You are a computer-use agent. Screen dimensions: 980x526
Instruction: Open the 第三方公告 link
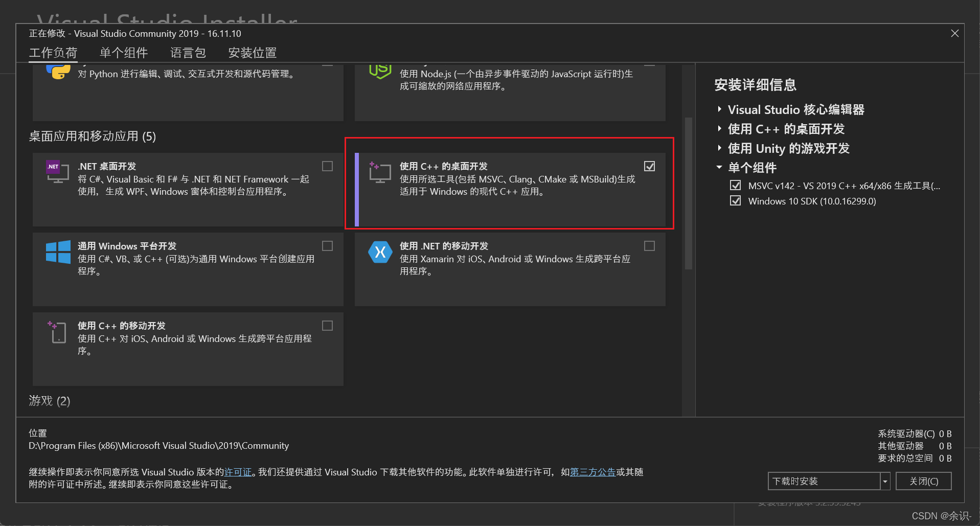[592, 472]
